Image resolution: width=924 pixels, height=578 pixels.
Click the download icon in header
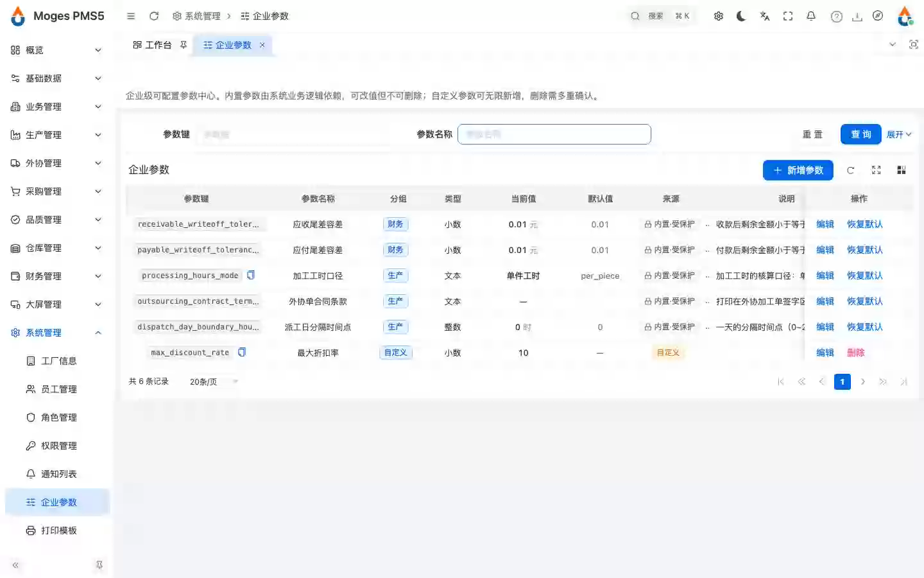(x=857, y=17)
